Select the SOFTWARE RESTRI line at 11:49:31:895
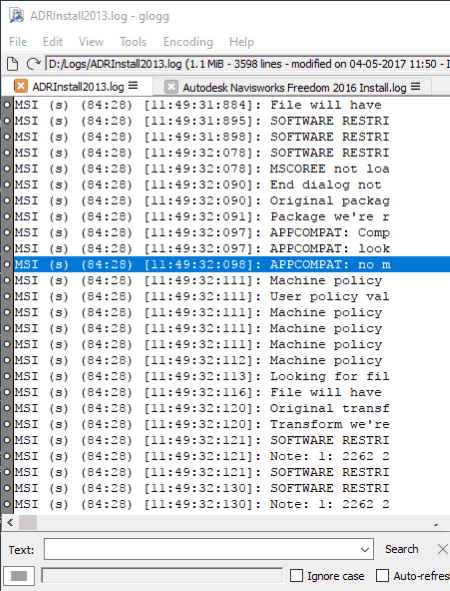Screen dimensions: 450x591 click(x=232, y=121)
